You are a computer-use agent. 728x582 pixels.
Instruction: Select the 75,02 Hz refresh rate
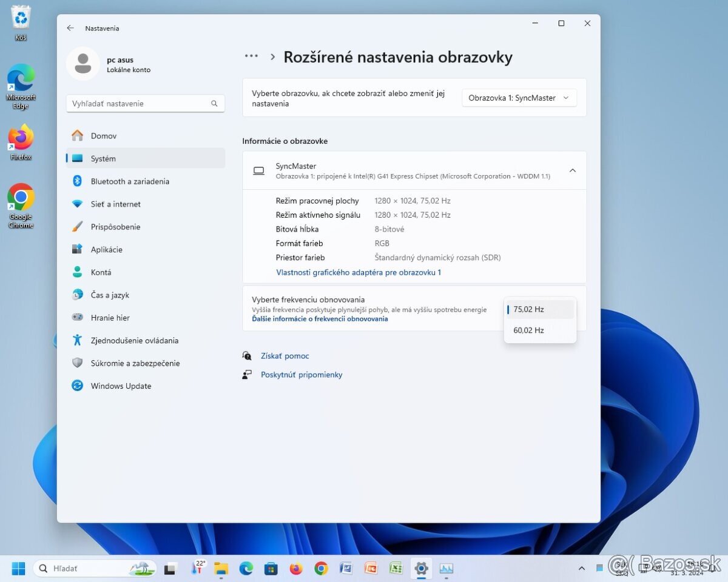[528, 309]
